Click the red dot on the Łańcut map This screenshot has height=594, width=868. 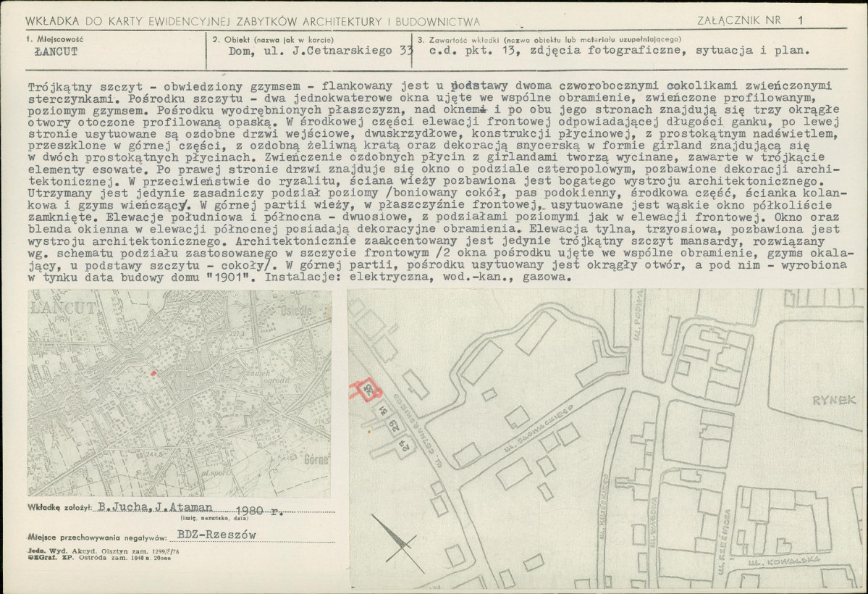click(154, 374)
